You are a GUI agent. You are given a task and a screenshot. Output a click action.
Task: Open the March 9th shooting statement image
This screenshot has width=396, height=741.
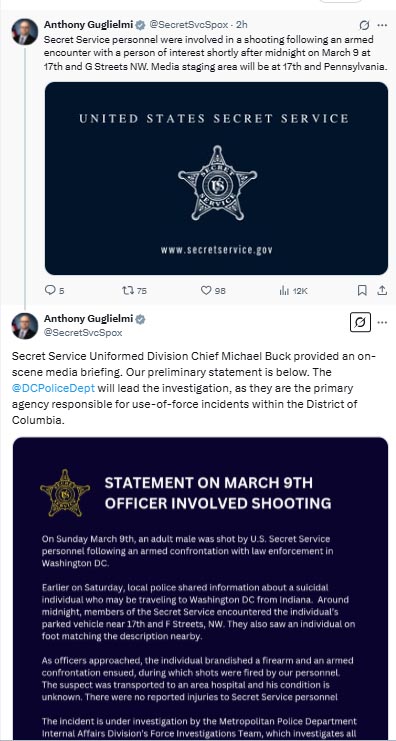200,589
